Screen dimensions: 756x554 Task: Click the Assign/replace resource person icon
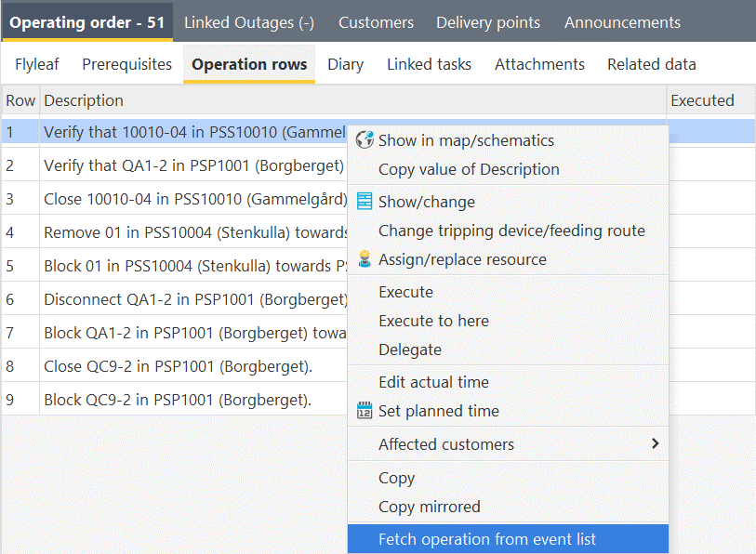(365, 259)
